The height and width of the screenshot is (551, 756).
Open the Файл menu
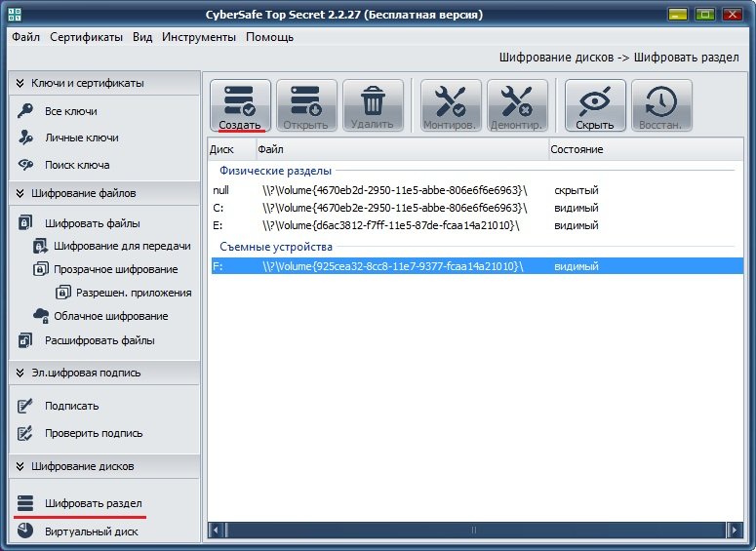[x=25, y=37]
